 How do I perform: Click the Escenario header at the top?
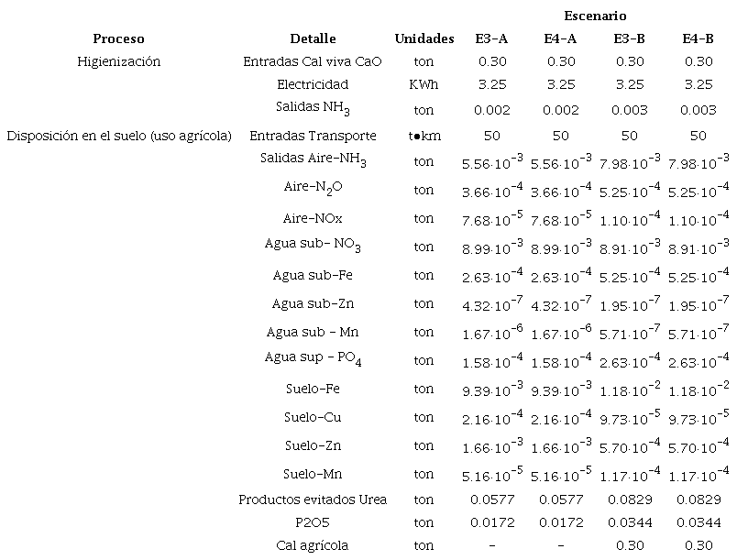[x=595, y=16]
